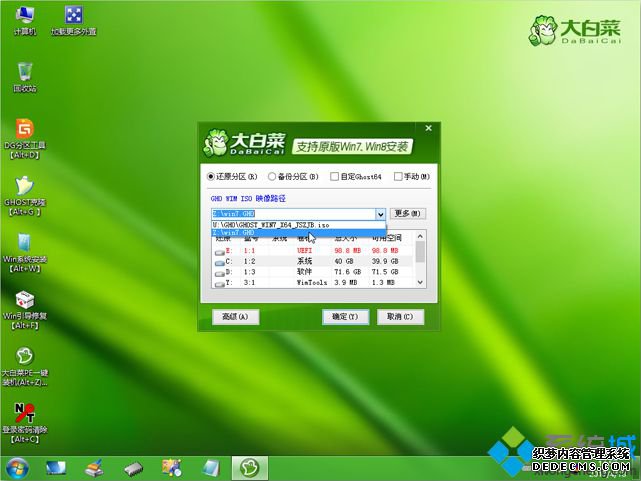
Task: Launch GHOST克隆 desktop shortcut
Action: tap(25, 196)
